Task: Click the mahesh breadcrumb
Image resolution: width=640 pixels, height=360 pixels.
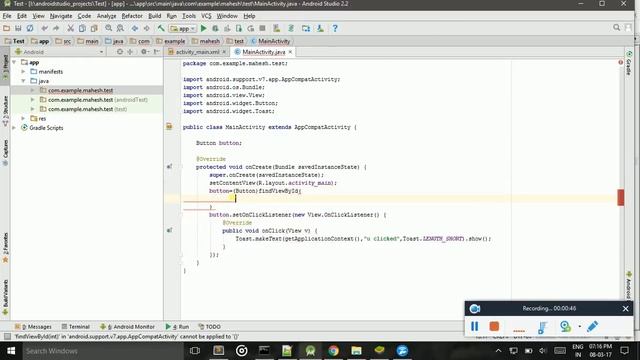Action: [206, 41]
